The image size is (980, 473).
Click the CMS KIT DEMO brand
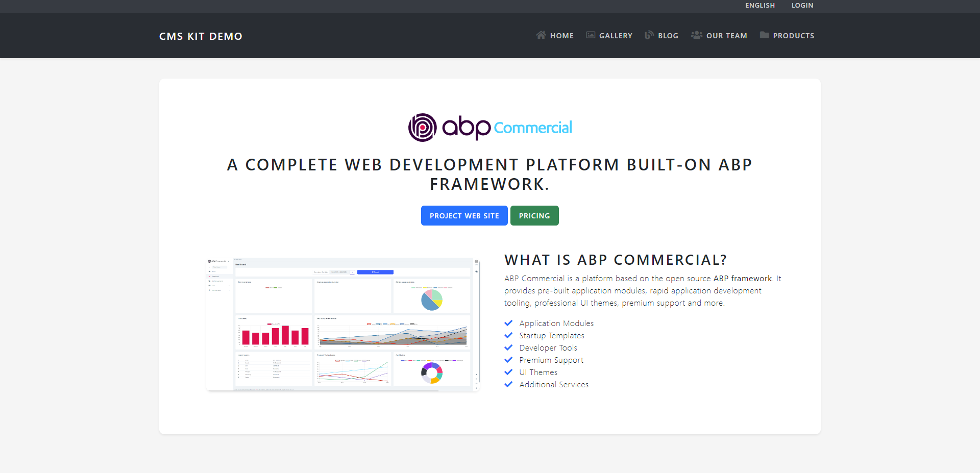tap(201, 36)
